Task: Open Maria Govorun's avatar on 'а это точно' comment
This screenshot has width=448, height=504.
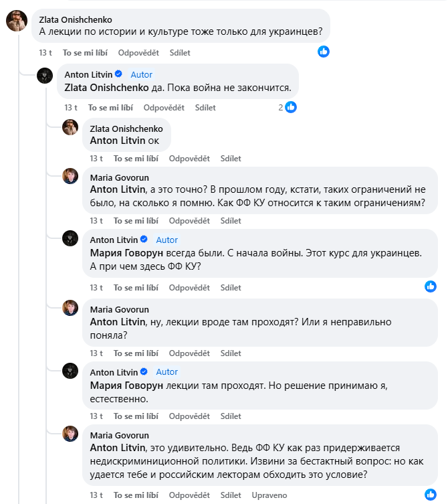Action: tap(70, 176)
